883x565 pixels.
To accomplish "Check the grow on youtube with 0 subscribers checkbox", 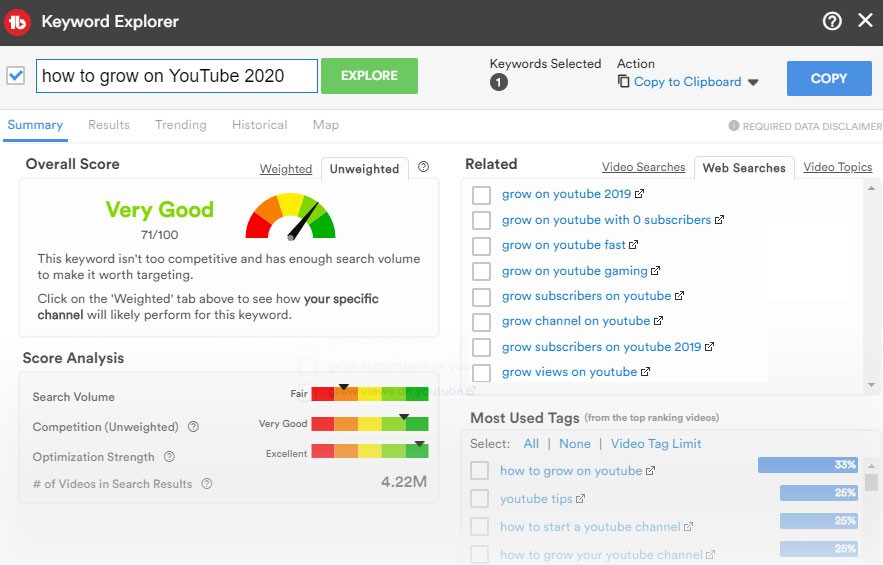I will pyautogui.click(x=481, y=220).
